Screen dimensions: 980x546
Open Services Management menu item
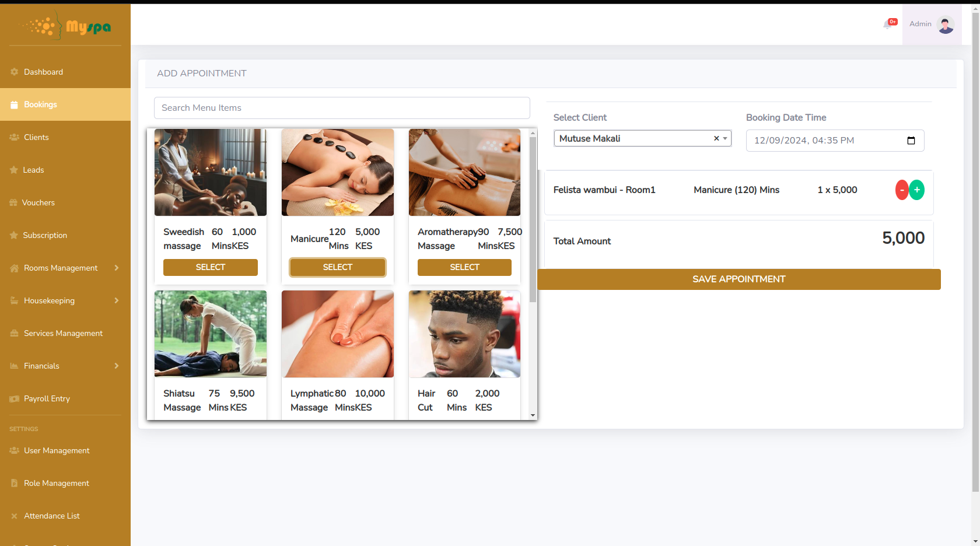63,333
